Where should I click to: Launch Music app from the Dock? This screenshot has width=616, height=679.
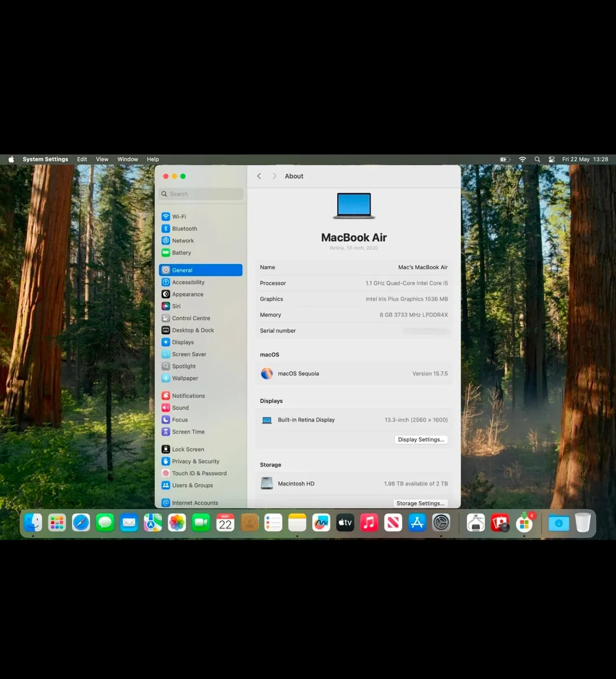pyautogui.click(x=369, y=522)
